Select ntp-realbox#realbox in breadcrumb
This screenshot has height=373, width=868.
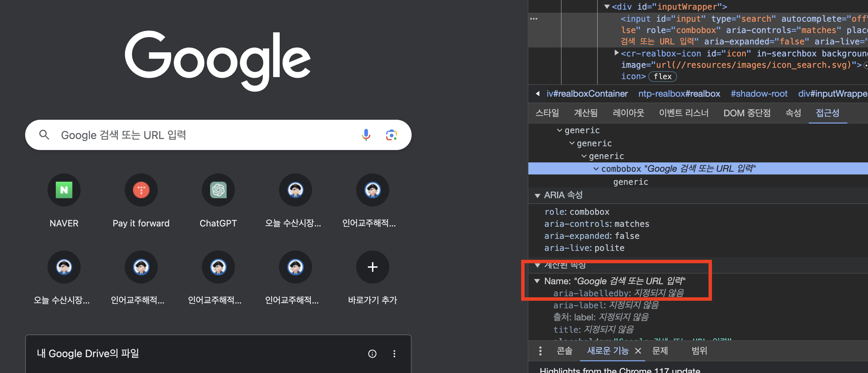click(x=679, y=94)
